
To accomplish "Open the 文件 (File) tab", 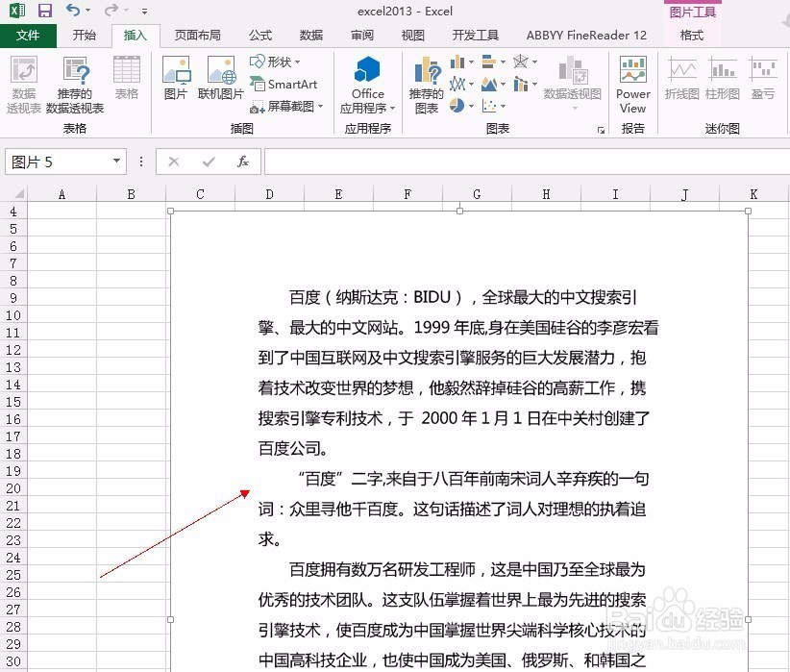I will click(28, 36).
